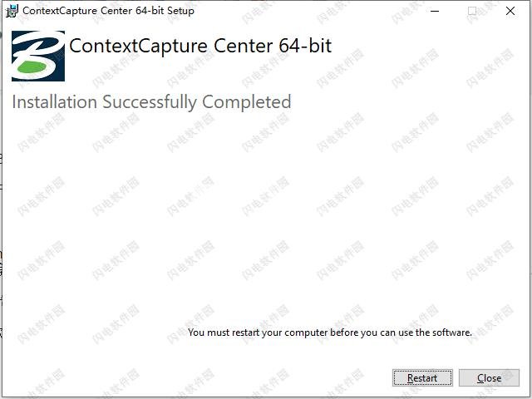Close the setup window with the X

click(x=510, y=11)
